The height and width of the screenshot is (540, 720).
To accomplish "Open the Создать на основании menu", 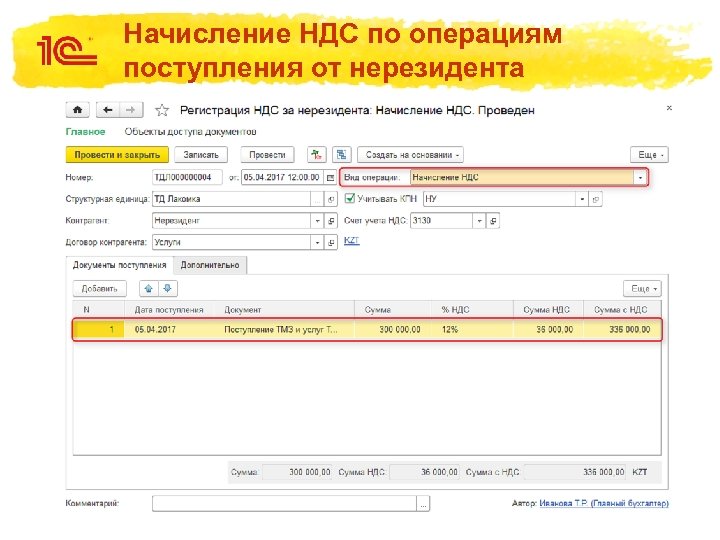I will click(410, 155).
